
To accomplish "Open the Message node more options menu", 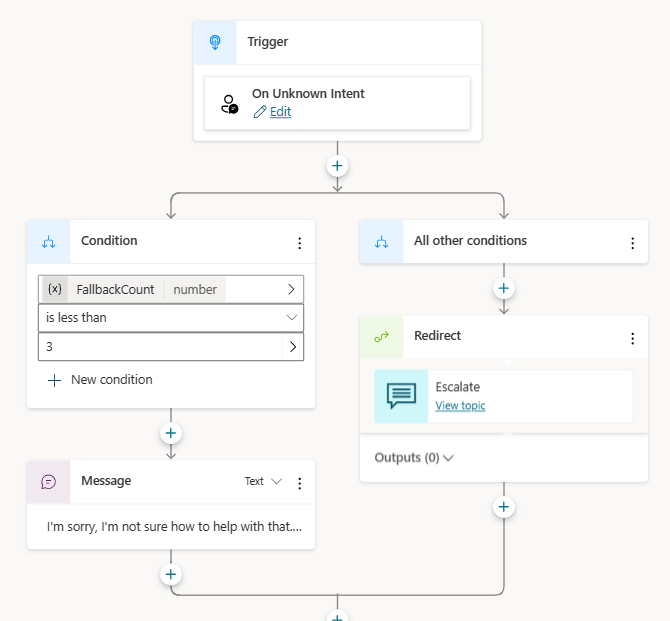I will coord(299,483).
